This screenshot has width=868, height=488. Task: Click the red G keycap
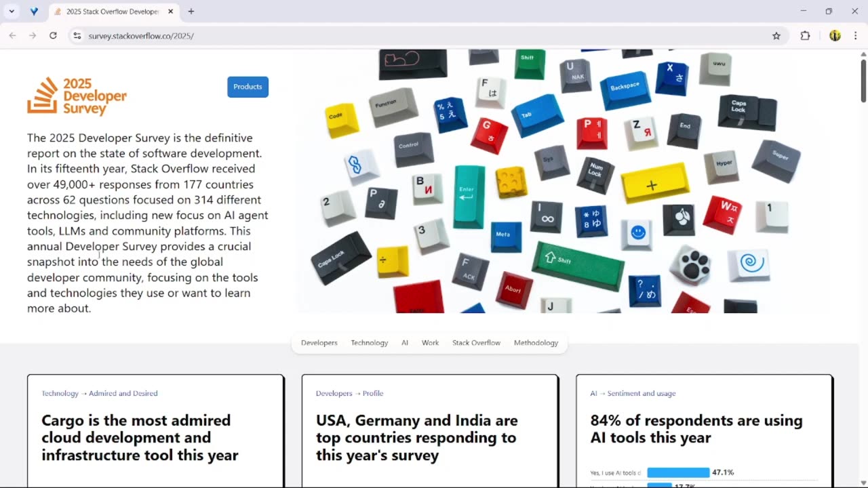pos(490,135)
